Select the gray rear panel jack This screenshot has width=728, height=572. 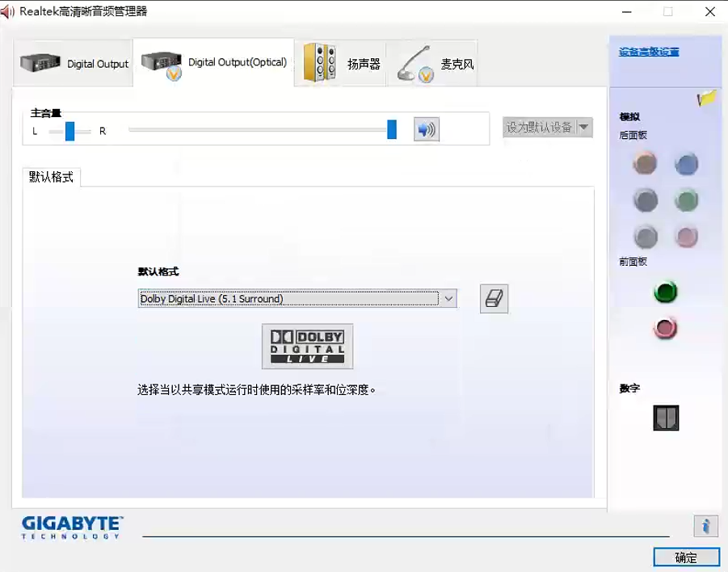click(646, 237)
